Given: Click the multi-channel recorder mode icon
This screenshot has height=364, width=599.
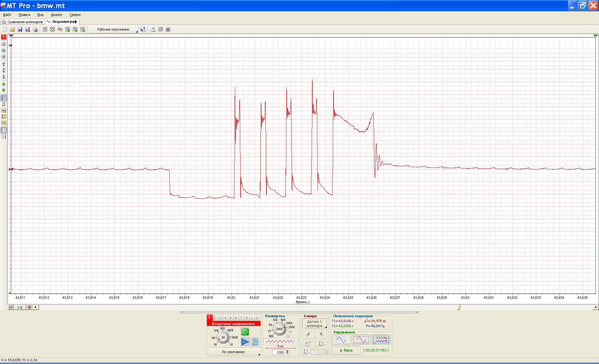Looking at the screenshot, I should click(381, 339).
